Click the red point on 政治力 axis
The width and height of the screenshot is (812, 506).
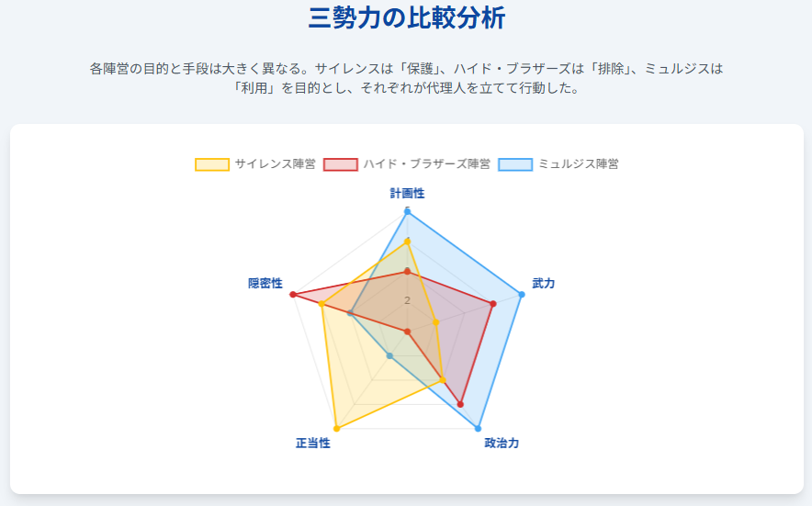click(460, 404)
